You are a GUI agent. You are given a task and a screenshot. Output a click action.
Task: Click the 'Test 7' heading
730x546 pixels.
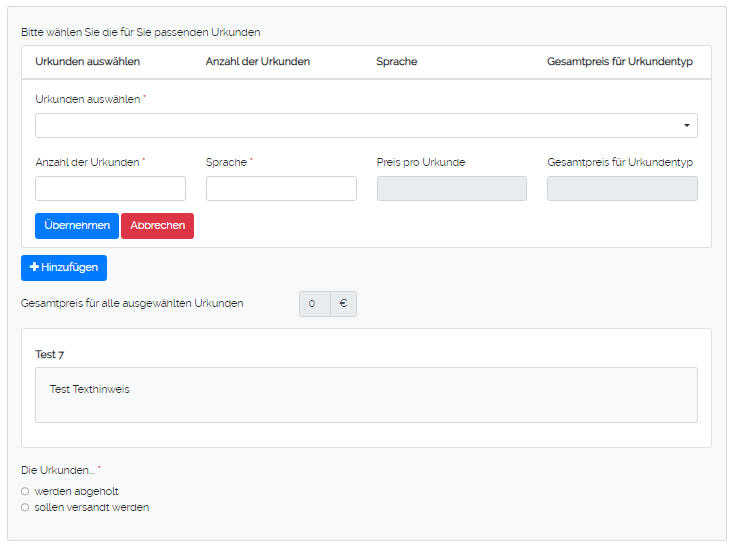(49, 354)
